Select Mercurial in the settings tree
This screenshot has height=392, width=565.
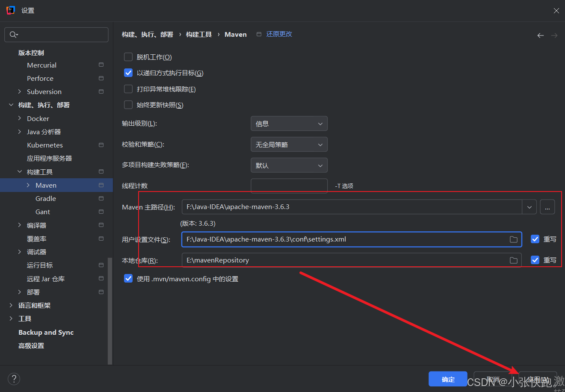tap(41, 65)
